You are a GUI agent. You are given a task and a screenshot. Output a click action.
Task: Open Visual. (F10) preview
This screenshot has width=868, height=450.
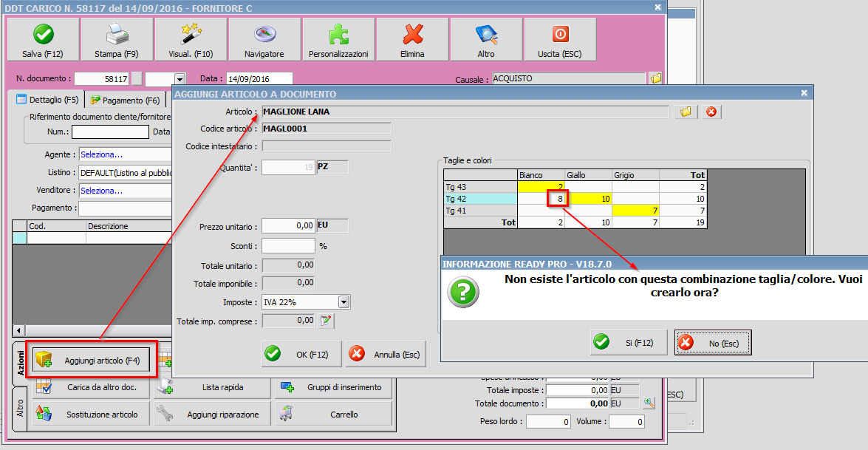[191, 39]
